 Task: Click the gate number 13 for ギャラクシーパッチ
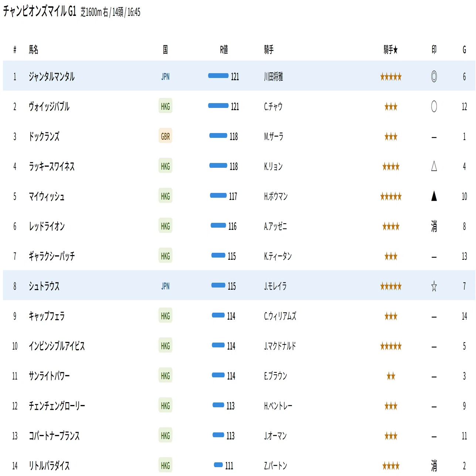[464, 256]
